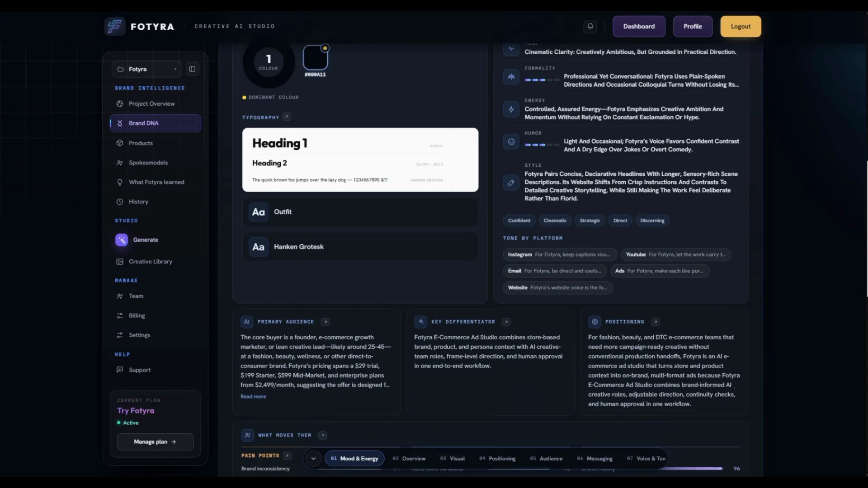Click the Dashboard button

pos(639,26)
